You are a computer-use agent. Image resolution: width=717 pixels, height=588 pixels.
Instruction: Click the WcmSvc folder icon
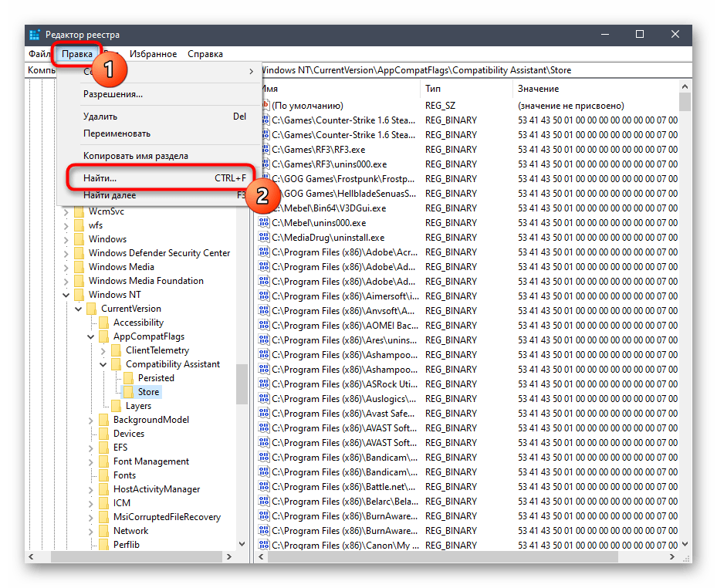[x=79, y=211]
